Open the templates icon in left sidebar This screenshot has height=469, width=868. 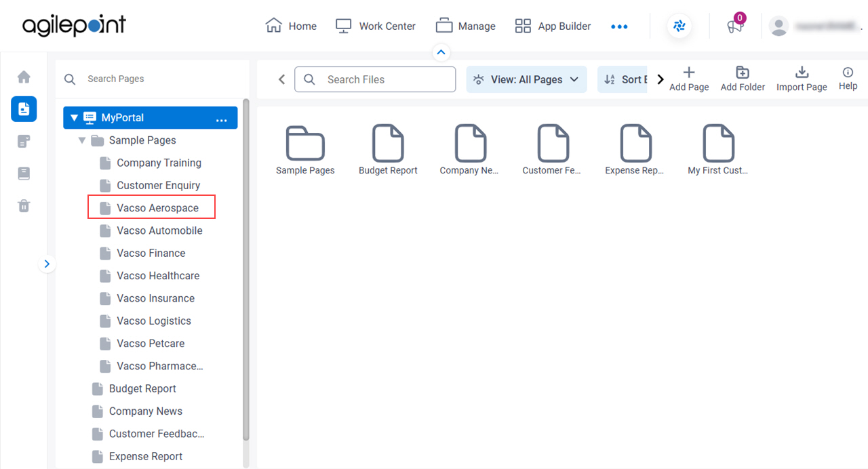[24, 141]
